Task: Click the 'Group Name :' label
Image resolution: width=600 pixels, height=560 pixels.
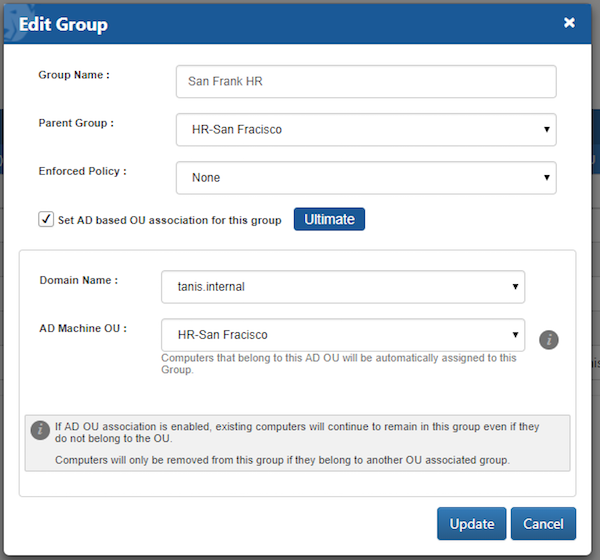Action: [74, 75]
